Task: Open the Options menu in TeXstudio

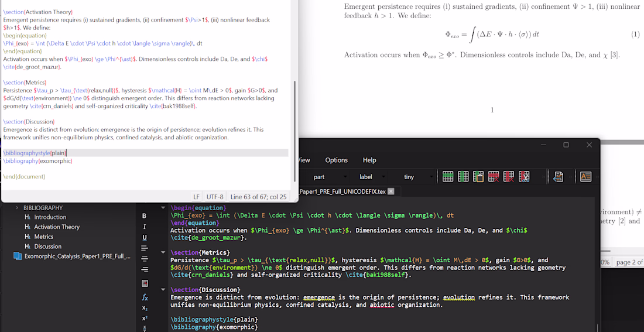Action: [337, 160]
